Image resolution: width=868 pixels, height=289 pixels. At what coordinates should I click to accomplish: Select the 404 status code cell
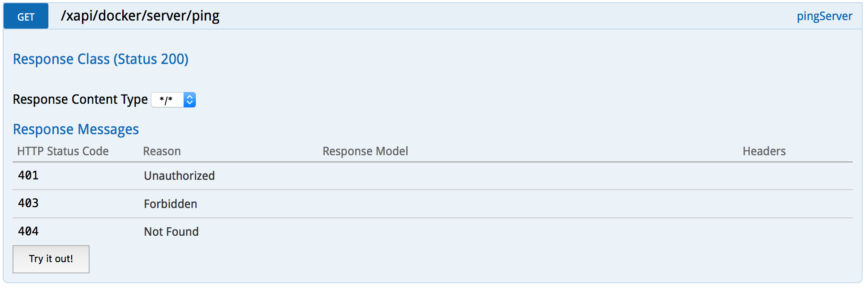pyautogui.click(x=28, y=231)
